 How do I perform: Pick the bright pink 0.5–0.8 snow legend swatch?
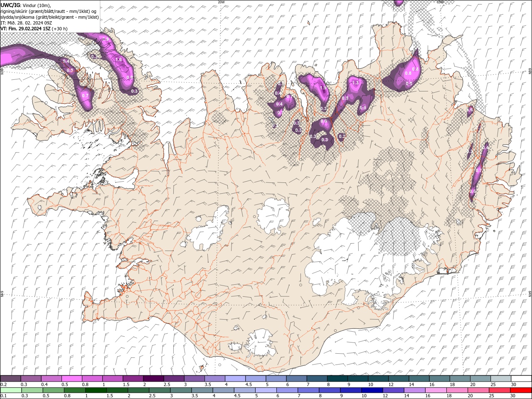[x=72, y=379]
